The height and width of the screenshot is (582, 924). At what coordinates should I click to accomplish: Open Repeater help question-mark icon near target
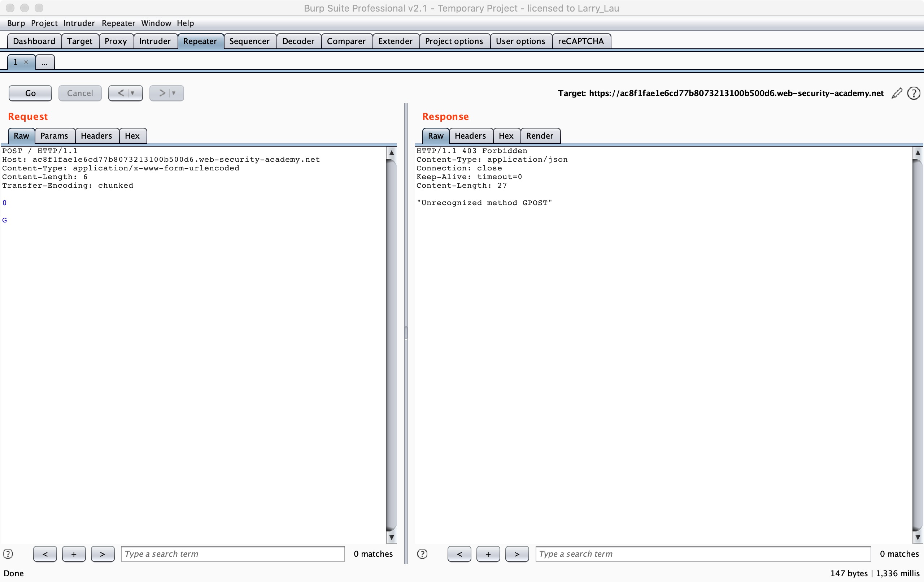click(x=914, y=93)
